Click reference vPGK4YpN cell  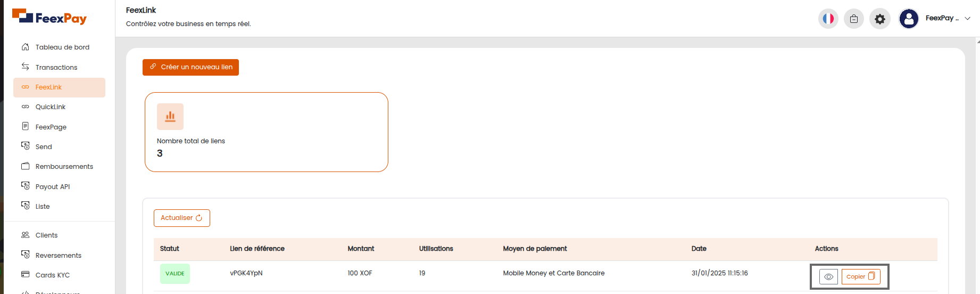point(246,273)
